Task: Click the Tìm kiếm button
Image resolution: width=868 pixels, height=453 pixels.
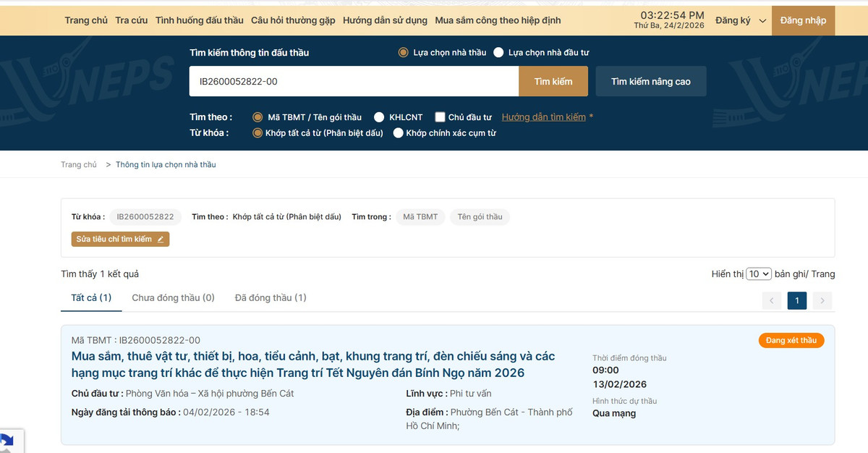Action: pyautogui.click(x=553, y=82)
